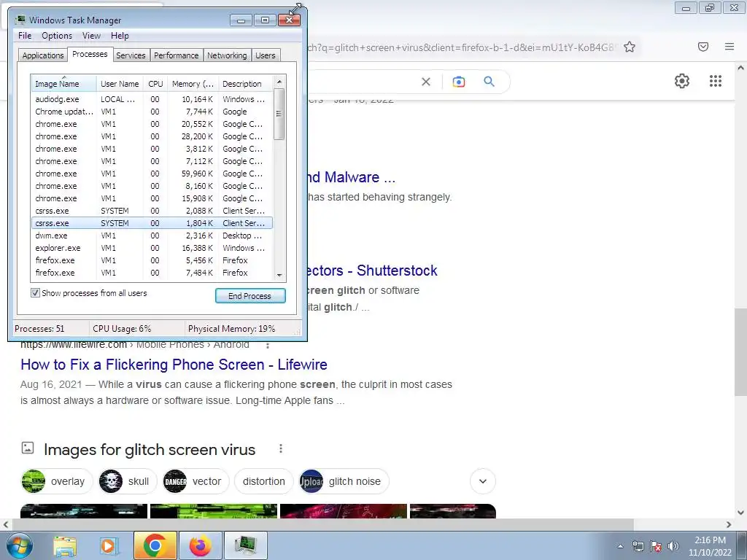Select the chrome.exe row using 59,960 K
Image resolution: width=747 pixels, height=560 pixels.
[152, 174]
